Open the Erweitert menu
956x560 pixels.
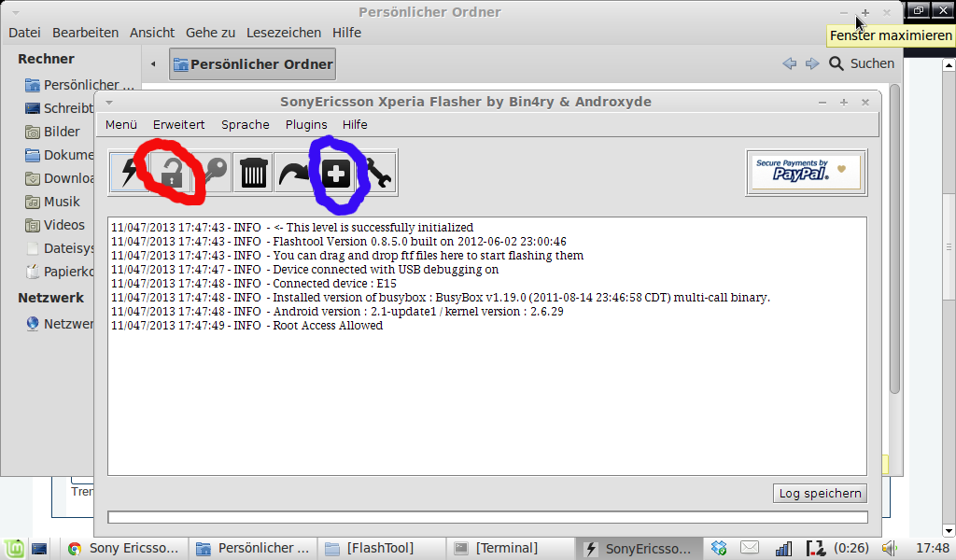pyautogui.click(x=178, y=124)
